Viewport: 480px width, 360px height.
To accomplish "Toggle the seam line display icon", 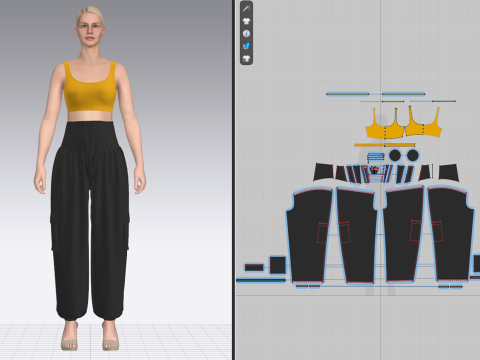I will click(246, 9).
